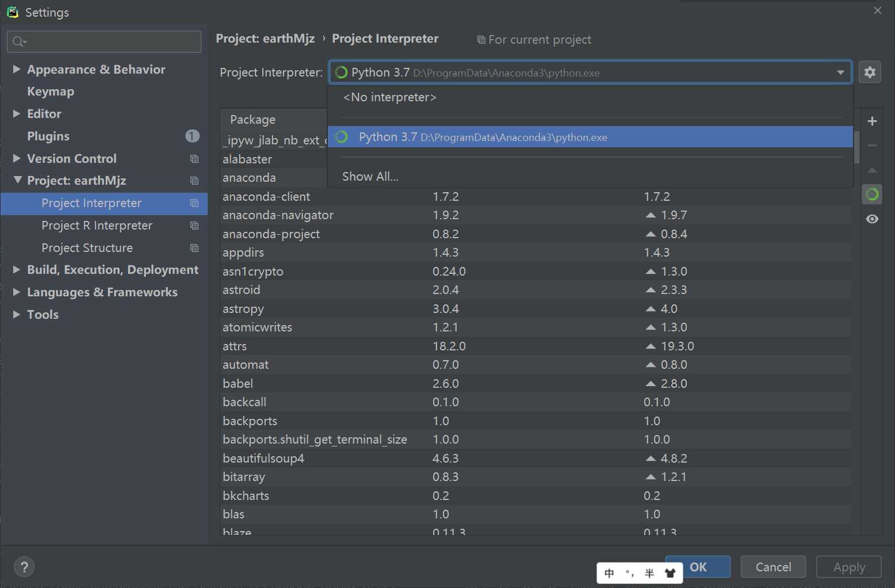Screen dimensions: 895x588
Task: Click the PyCharm logo in title bar
Action: (x=12, y=12)
